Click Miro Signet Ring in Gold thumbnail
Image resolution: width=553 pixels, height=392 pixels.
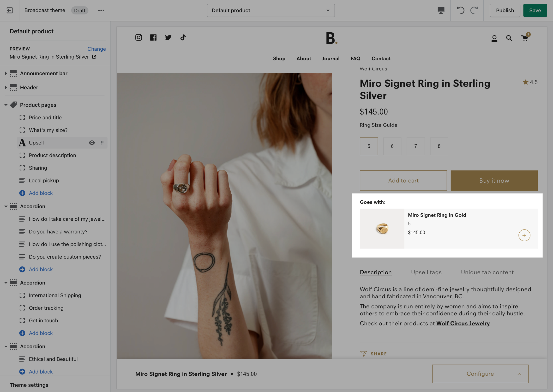382,229
